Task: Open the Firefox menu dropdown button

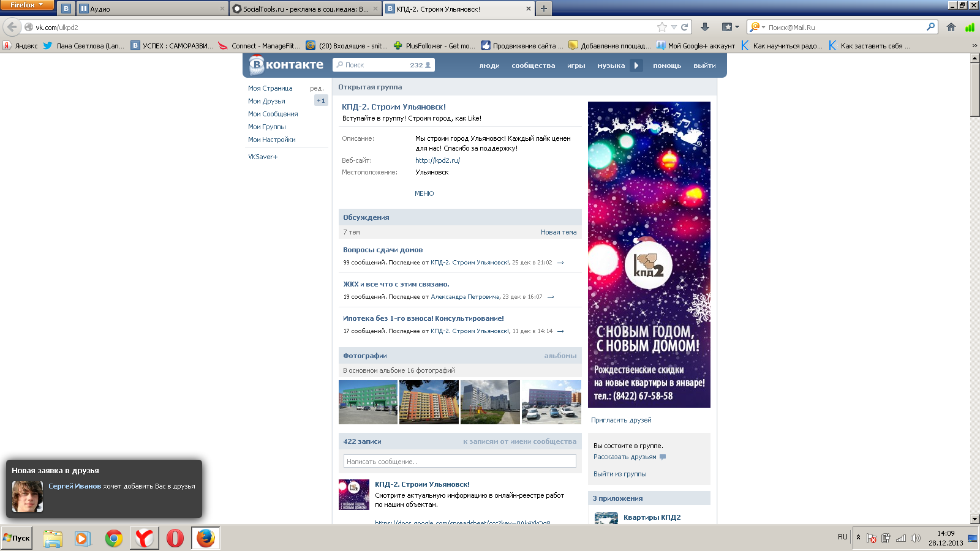Action: 28,5
